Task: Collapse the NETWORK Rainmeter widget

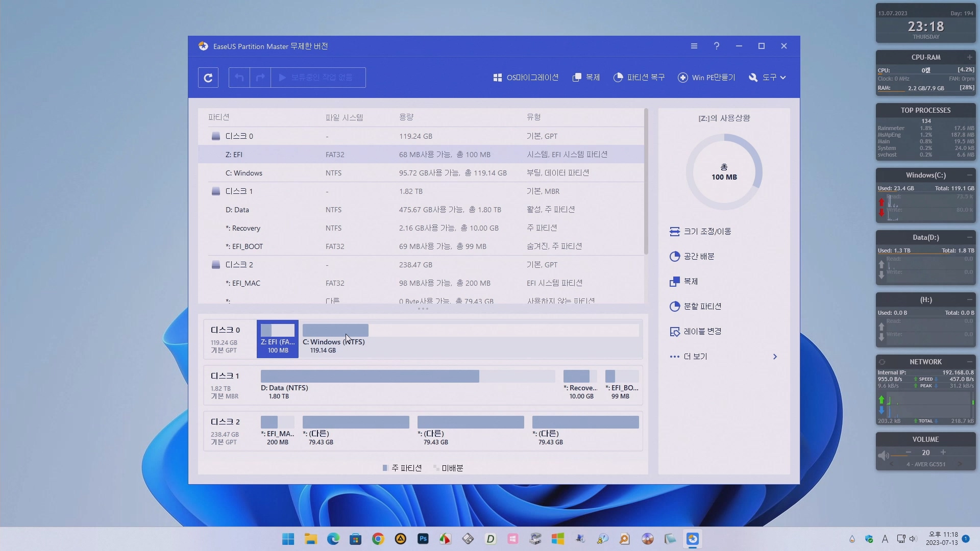Action: [x=969, y=362]
